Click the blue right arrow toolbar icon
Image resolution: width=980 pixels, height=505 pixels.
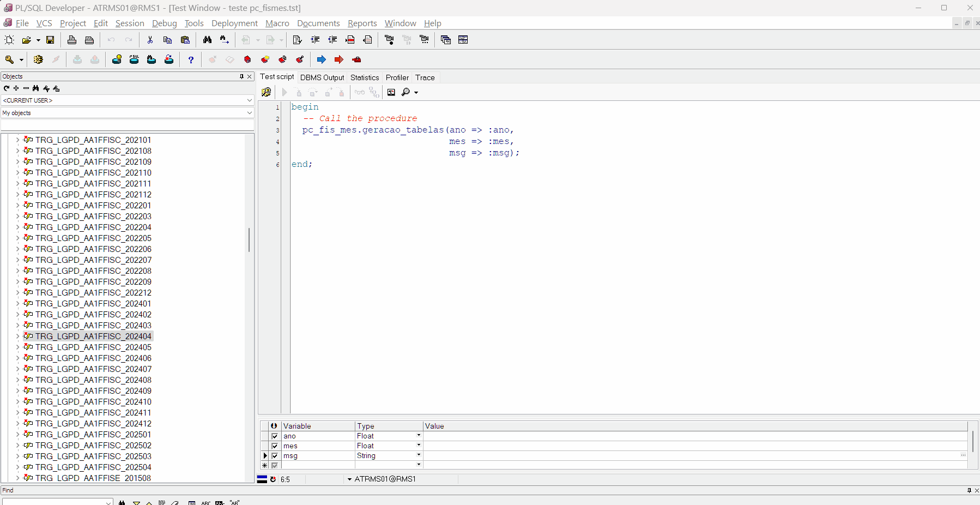322,59
